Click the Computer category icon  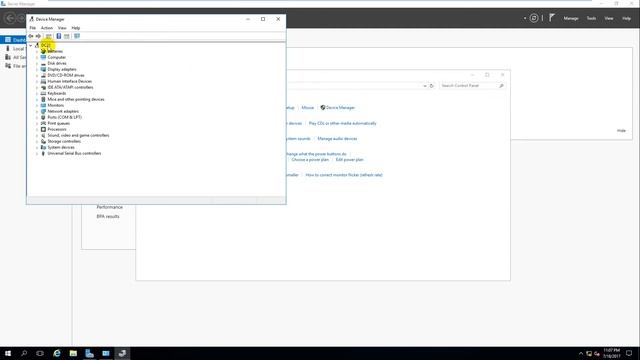(43, 58)
